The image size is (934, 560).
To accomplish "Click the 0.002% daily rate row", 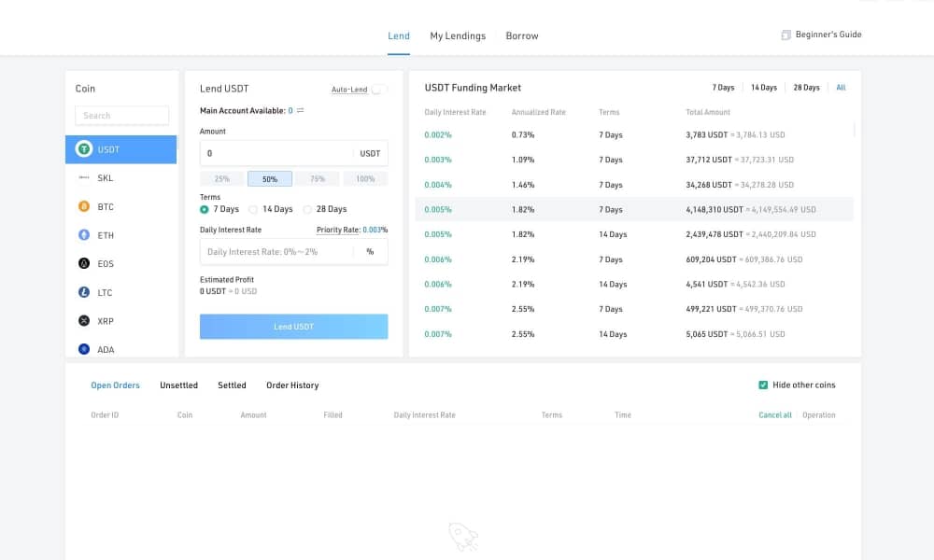I will coord(634,135).
